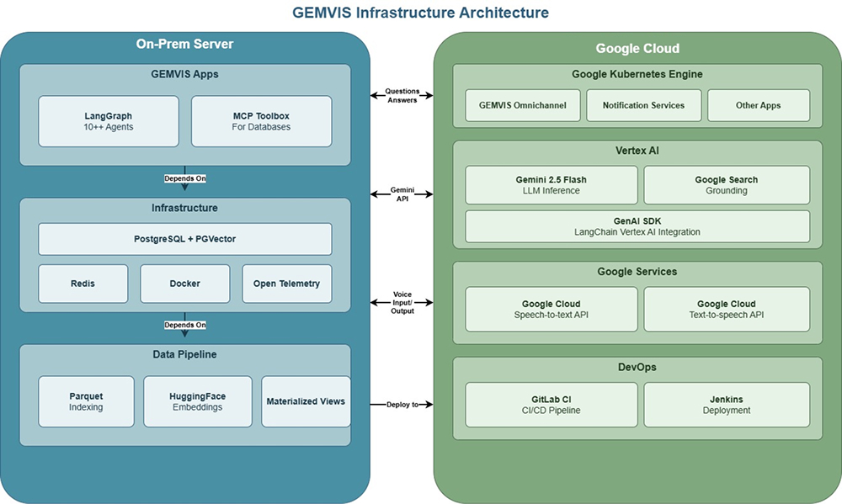Select the Parquet Indexing box

(86, 401)
